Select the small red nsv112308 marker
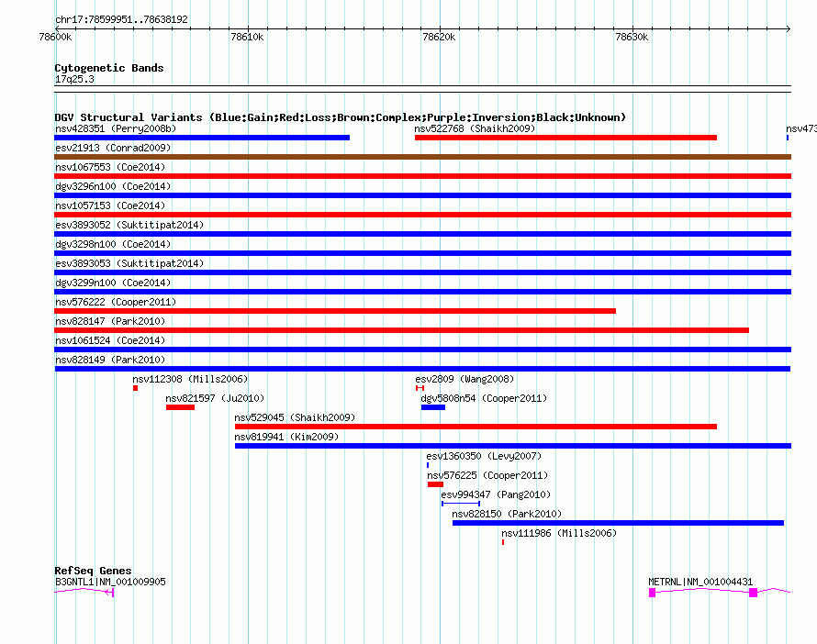 click(x=136, y=388)
